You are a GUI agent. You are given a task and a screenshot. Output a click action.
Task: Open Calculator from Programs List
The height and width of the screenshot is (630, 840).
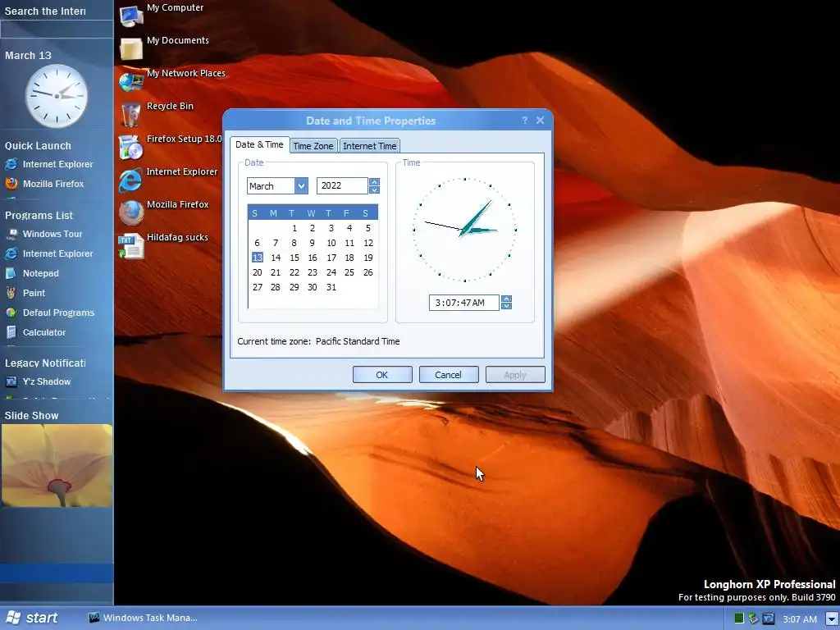coord(35,332)
